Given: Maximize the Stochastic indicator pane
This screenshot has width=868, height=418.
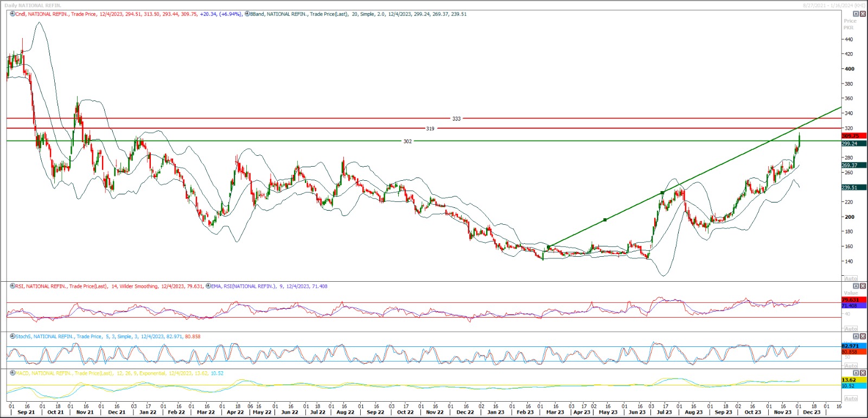Looking at the screenshot, I should [856, 337].
